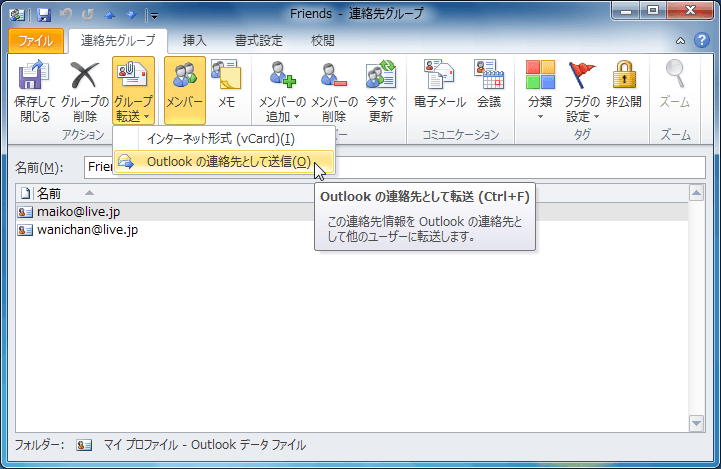Toggle the メンバー view button
Screen dimensions: 721x469
[x=184, y=91]
